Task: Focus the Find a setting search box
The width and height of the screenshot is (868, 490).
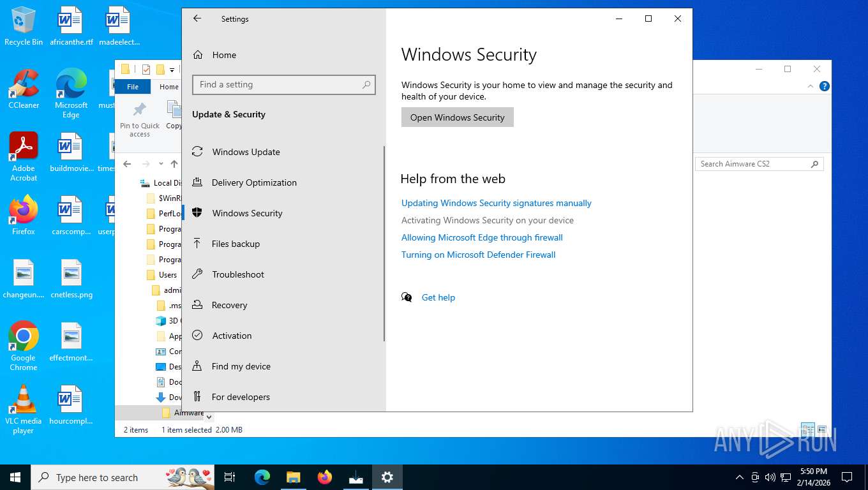Action: point(283,84)
